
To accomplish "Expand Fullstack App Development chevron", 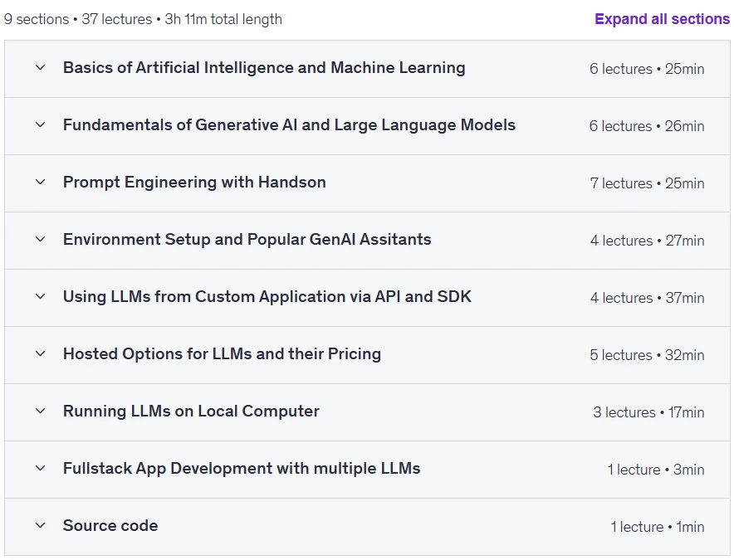I will [x=40, y=468].
